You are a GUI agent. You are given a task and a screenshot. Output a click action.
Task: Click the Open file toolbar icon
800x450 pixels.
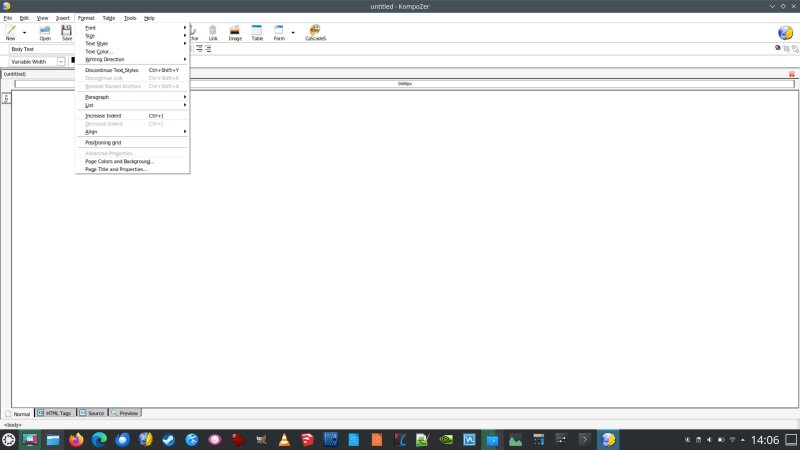click(x=45, y=31)
